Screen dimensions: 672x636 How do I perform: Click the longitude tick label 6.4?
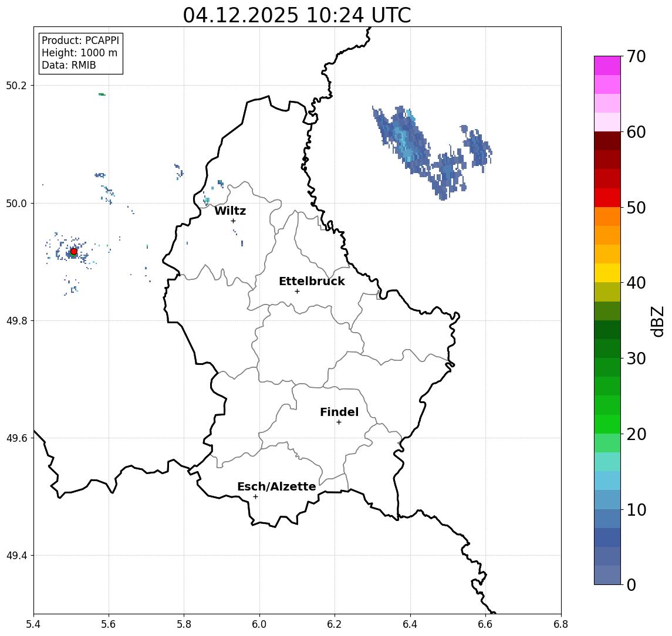(410, 624)
